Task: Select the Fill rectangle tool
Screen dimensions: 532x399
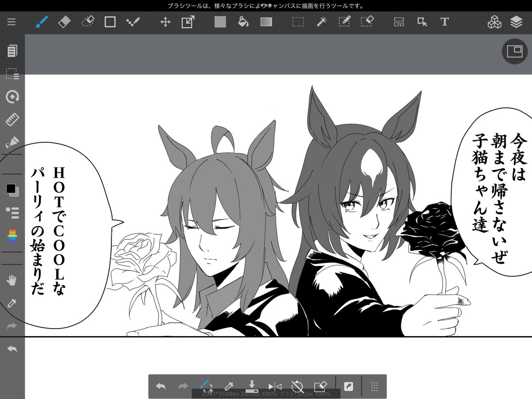Action: (x=220, y=22)
